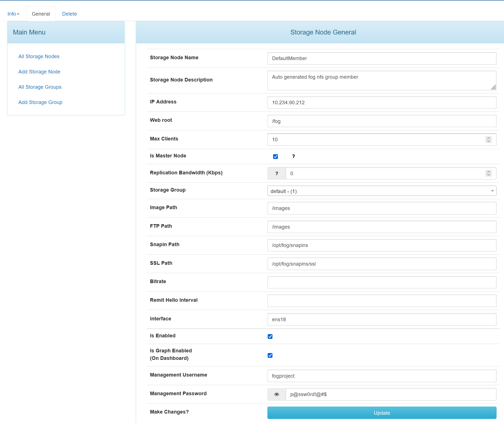504x423 pixels.
Task: Click the Max Clients number stepper
Action: click(x=489, y=140)
